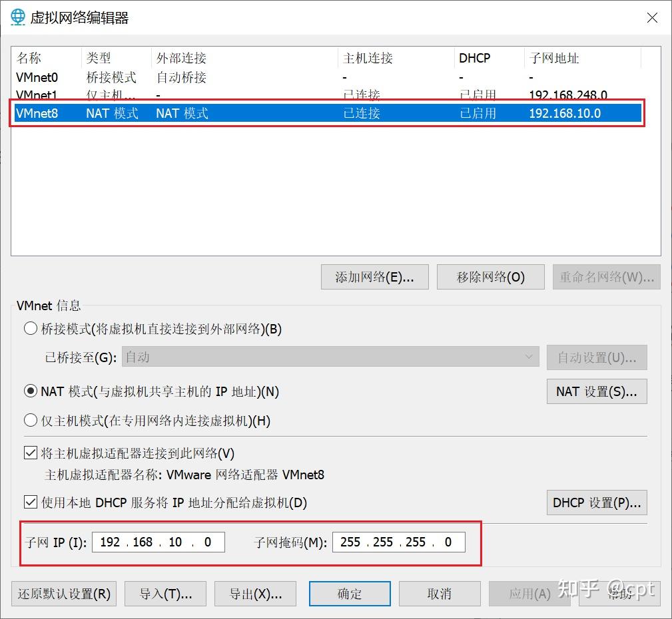Viewport: 672px width, 619px height.
Task: Click the 子网掩码 input field
Action: tap(398, 542)
